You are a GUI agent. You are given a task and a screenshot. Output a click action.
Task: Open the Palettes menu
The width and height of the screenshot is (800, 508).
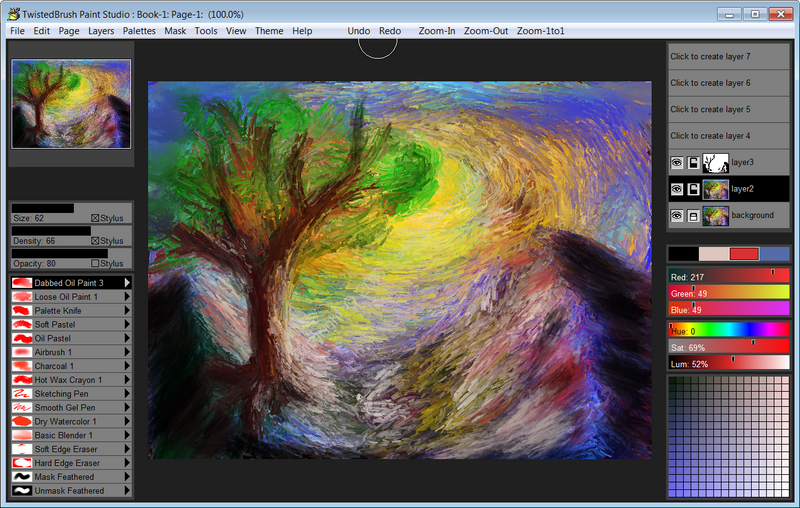coord(139,31)
